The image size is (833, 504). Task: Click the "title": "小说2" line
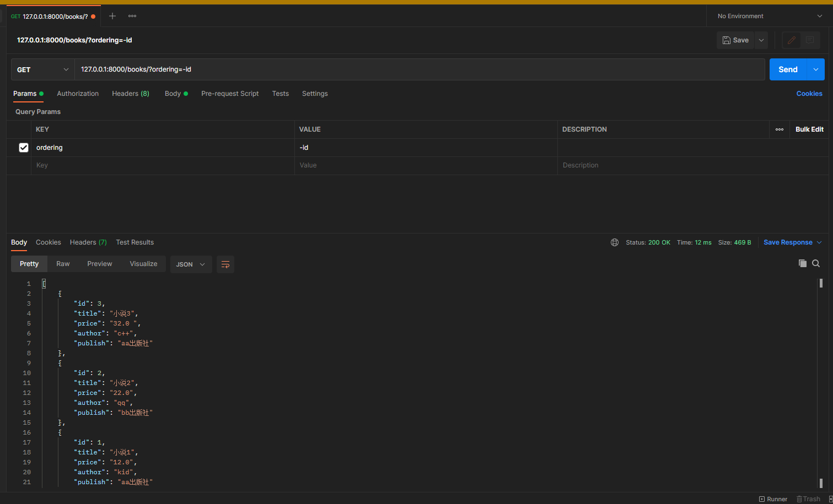(x=106, y=383)
